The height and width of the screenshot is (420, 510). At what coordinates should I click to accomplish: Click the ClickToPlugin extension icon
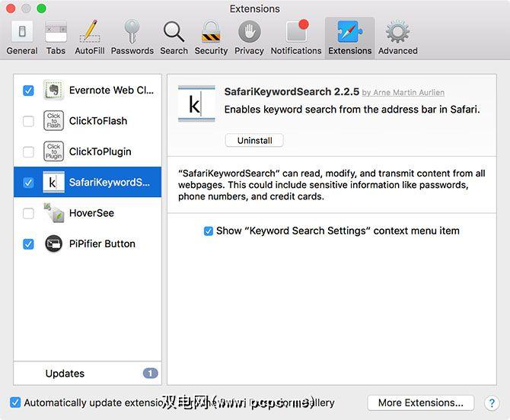click(x=54, y=151)
